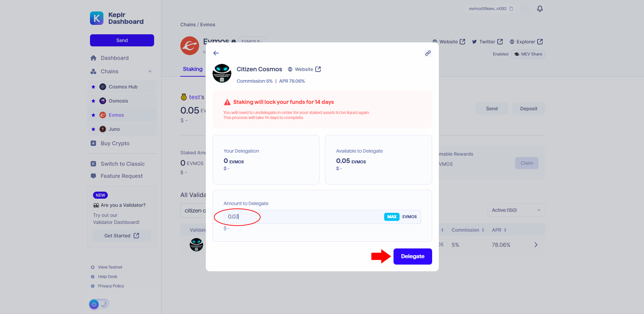This screenshot has height=314, width=644.
Task: Copy the evmos wallet address icon
Action: tap(511, 9)
